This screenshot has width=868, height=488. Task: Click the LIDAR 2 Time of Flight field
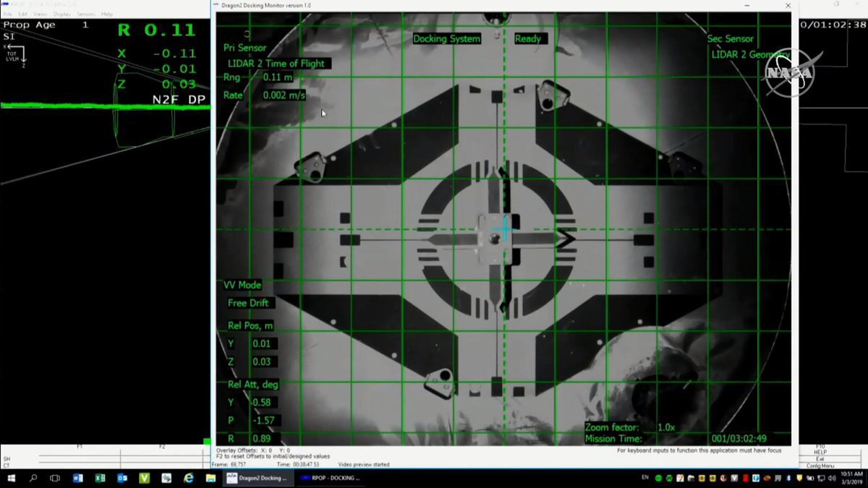coord(278,64)
